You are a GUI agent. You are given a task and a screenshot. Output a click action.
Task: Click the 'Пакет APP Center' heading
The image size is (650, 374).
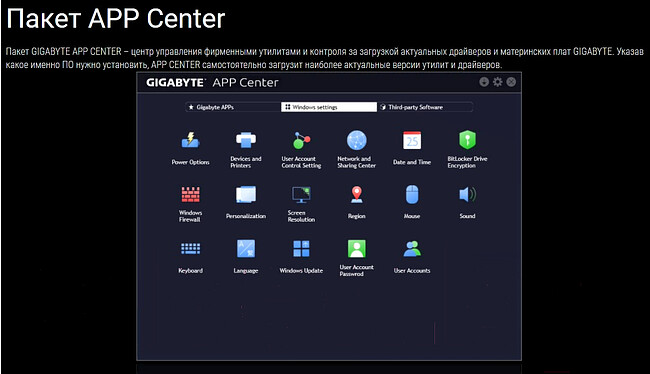coord(116,19)
